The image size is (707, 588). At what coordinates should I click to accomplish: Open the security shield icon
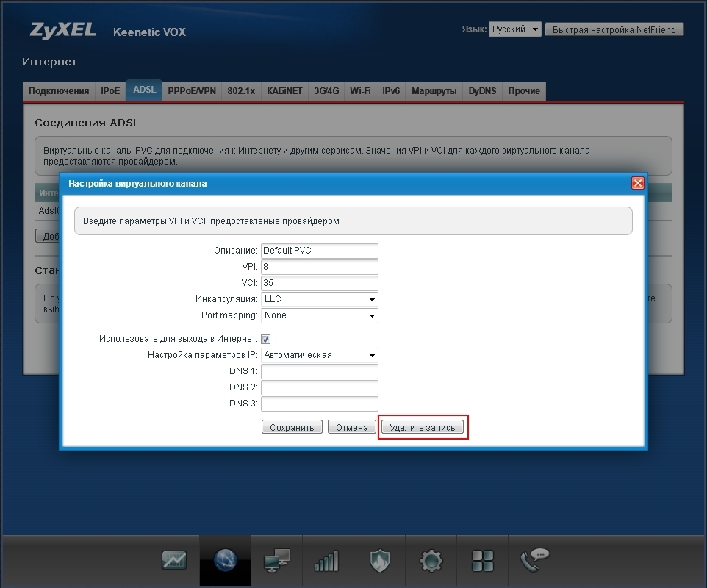[x=379, y=561]
